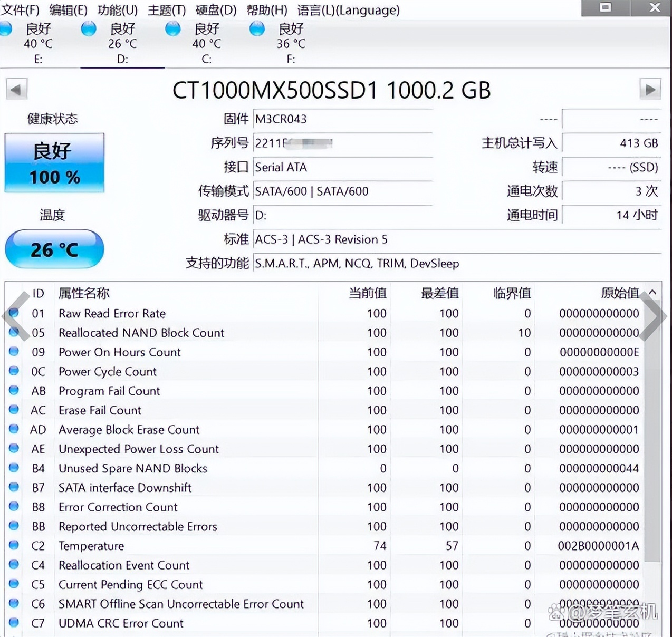The image size is (672, 637).
Task: Open the 功能(U) menu
Action: pos(117,10)
